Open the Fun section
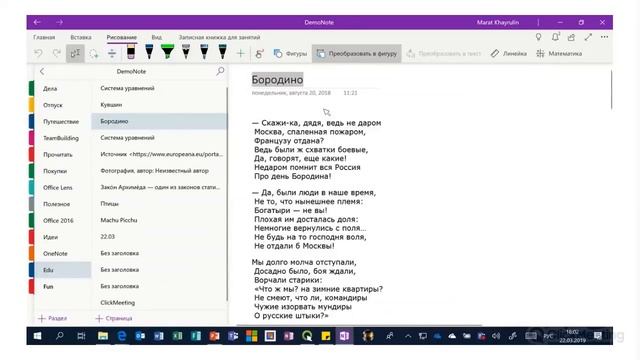 point(63,287)
